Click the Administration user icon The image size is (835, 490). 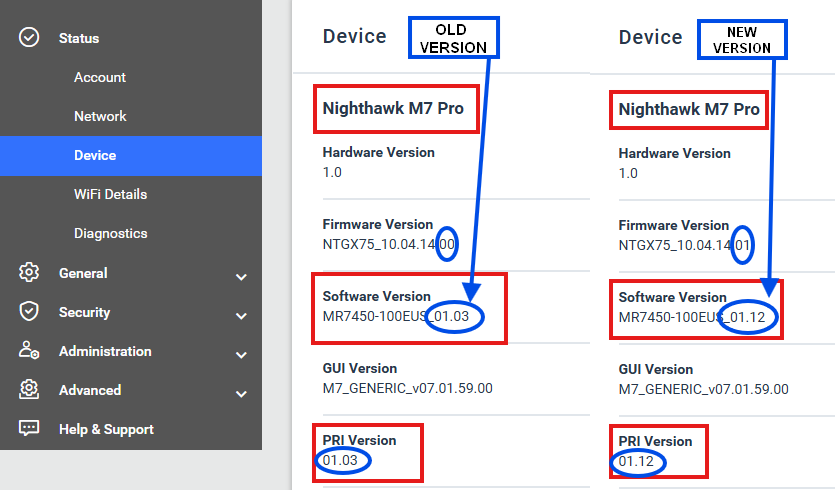29,351
